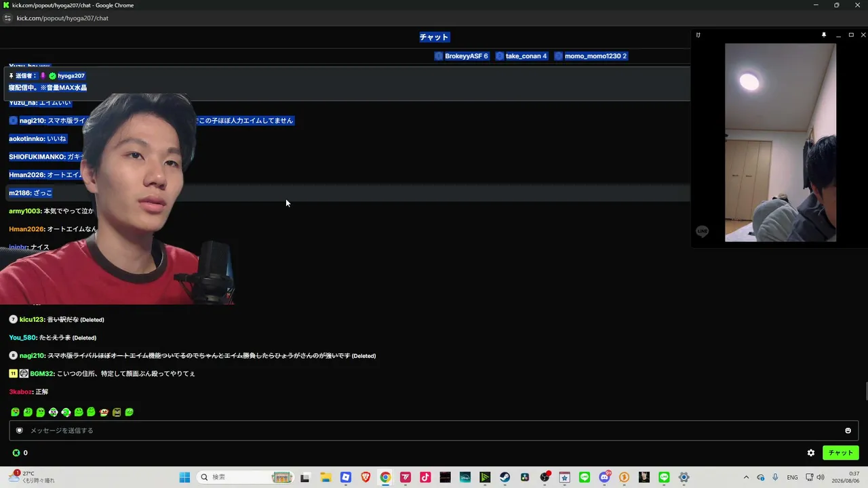Open Steam from taskbar

[x=505, y=477]
